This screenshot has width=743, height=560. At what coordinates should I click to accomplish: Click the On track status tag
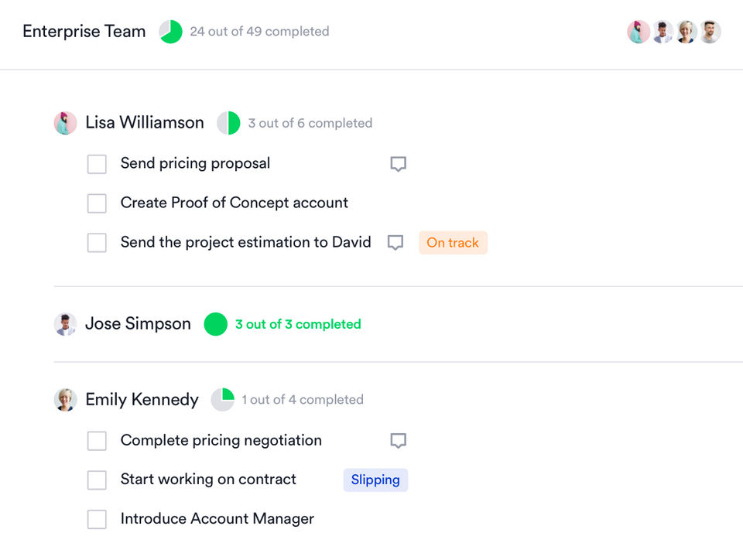[453, 243]
